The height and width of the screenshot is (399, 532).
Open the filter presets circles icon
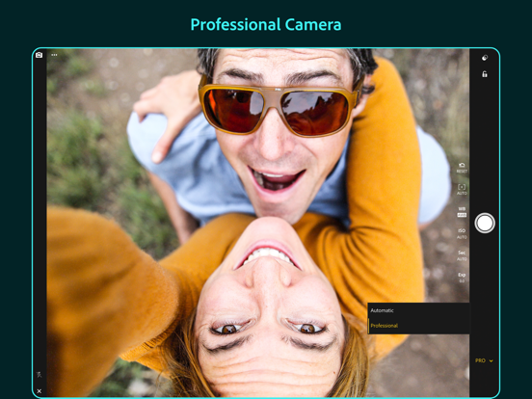pyautogui.click(x=485, y=58)
